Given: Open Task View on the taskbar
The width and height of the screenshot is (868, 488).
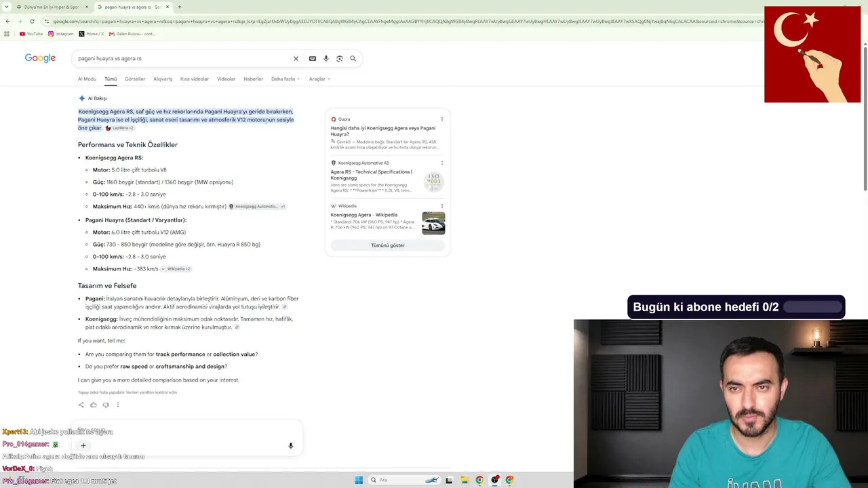Looking at the screenshot, I should point(449,480).
